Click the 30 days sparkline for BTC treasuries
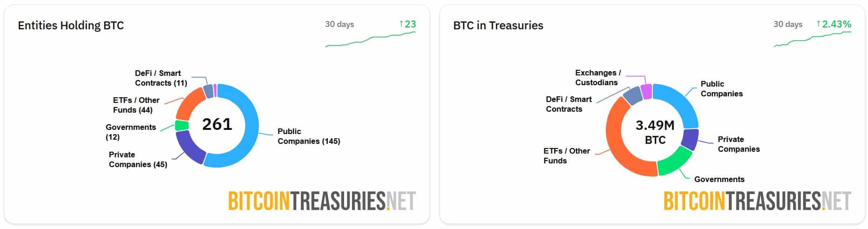This screenshot has height=229, width=868. (x=813, y=39)
